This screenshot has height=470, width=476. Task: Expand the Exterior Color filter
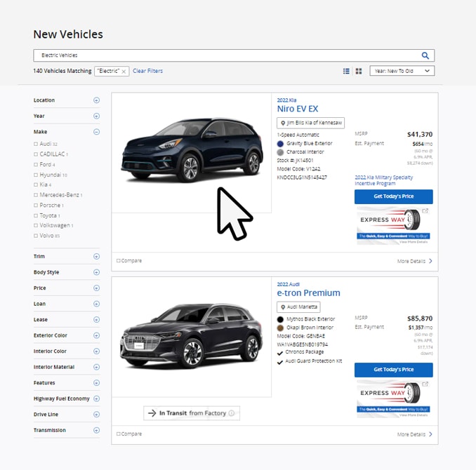click(97, 335)
